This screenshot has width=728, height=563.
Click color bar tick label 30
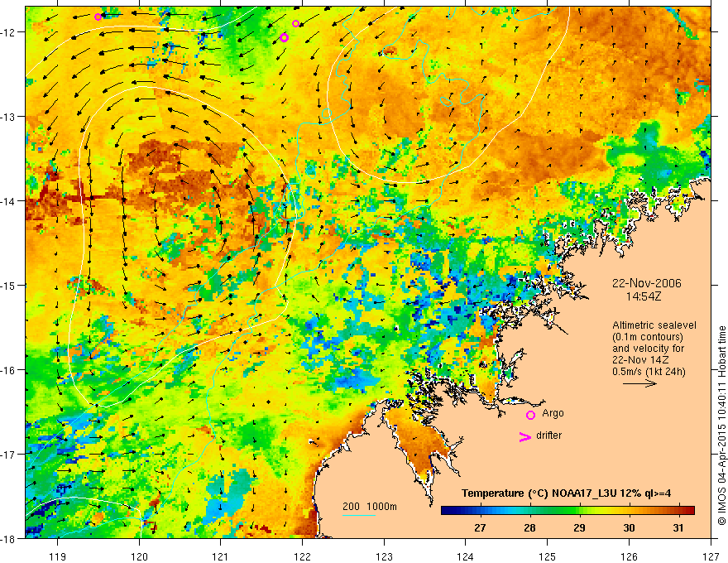[x=629, y=528]
